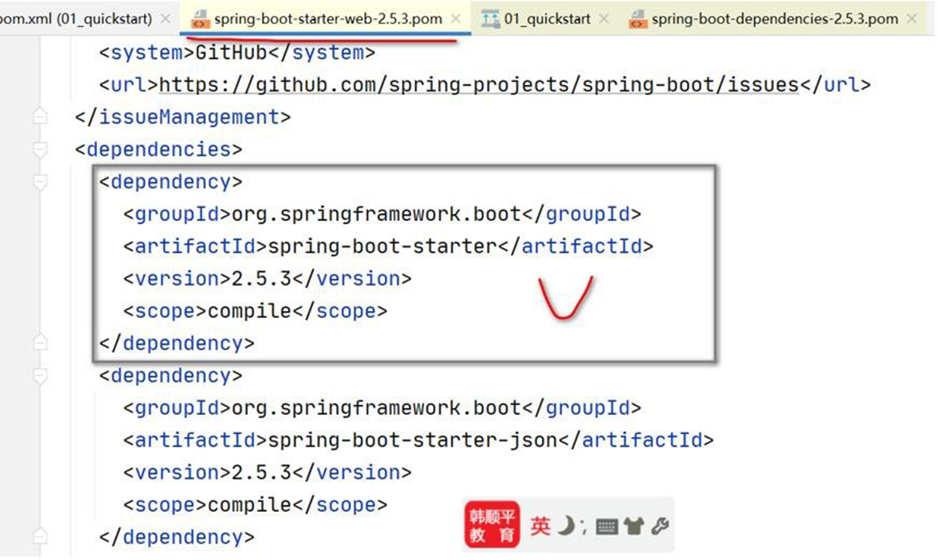Open IME settings wrench icon
938x560 pixels.
659,526
